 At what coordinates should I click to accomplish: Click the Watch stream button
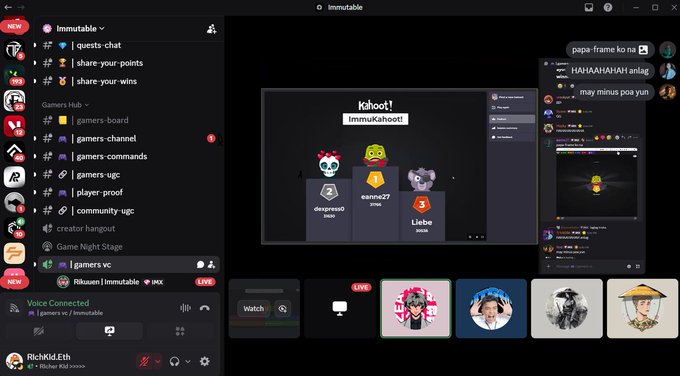[x=253, y=309]
